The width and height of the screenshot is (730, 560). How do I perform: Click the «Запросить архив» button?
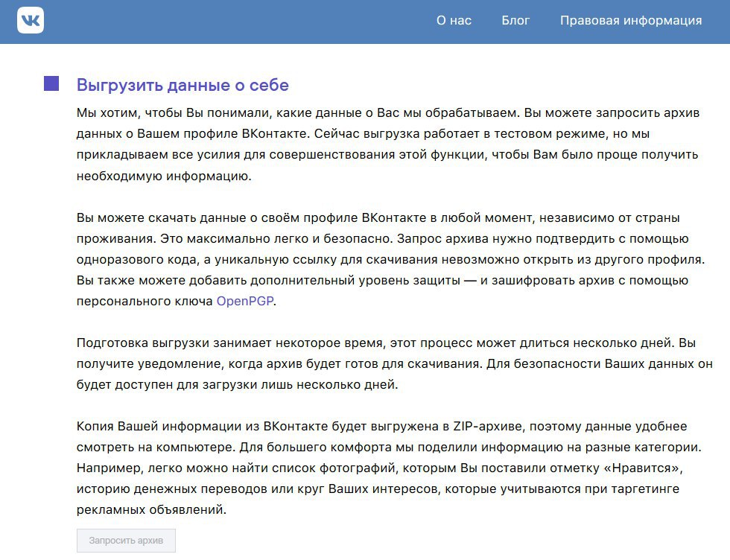[126, 541]
